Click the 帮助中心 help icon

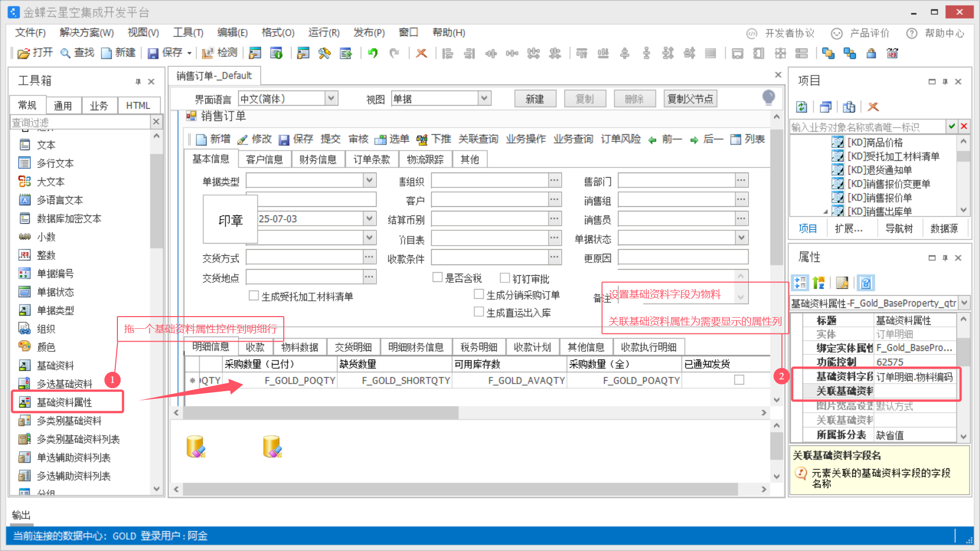pyautogui.click(x=912, y=33)
